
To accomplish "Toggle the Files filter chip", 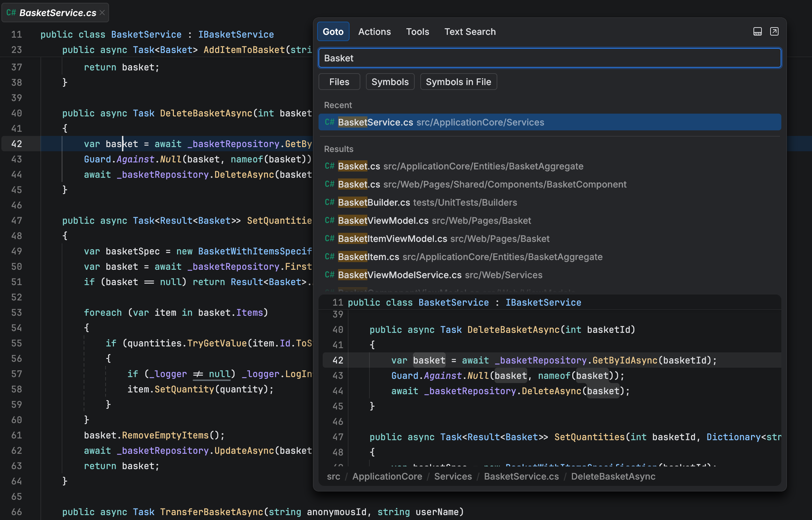I will pos(339,82).
